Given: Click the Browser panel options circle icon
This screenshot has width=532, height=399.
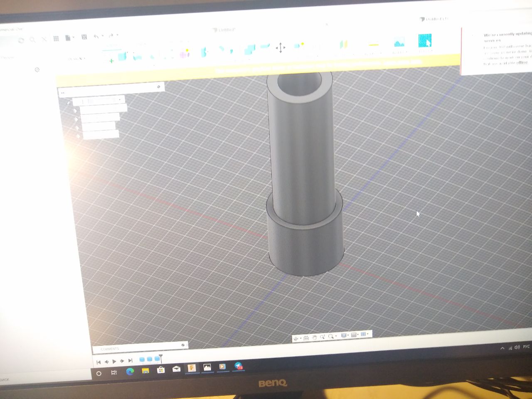Looking at the screenshot, I should pos(158,87).
